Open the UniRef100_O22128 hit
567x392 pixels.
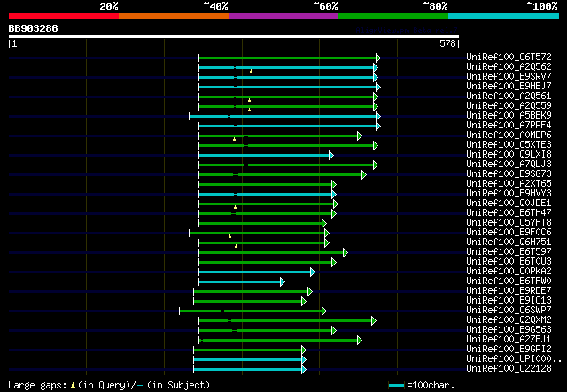(x=509, y=369)
